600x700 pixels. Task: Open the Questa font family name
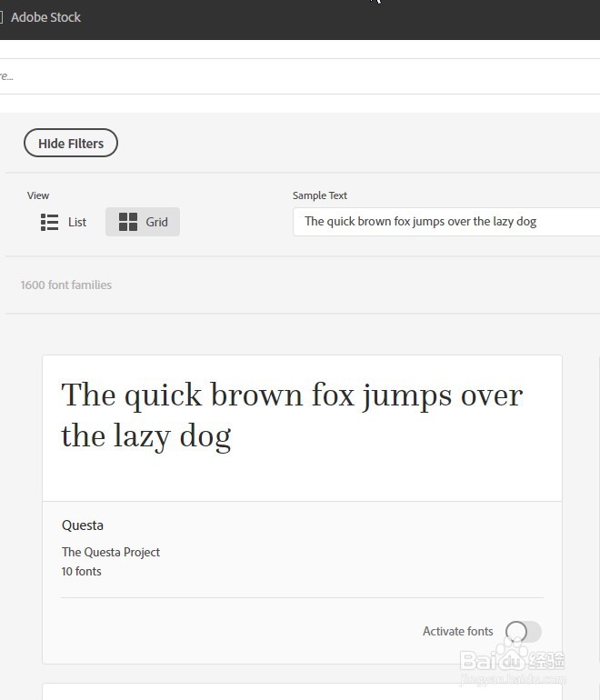pos(83,525)
